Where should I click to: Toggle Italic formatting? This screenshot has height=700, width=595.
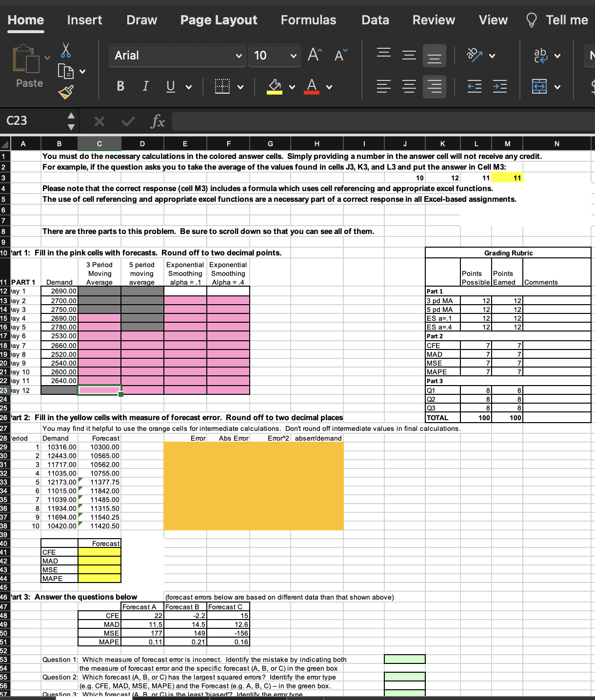pyautogui.click(x=145, y=86)
